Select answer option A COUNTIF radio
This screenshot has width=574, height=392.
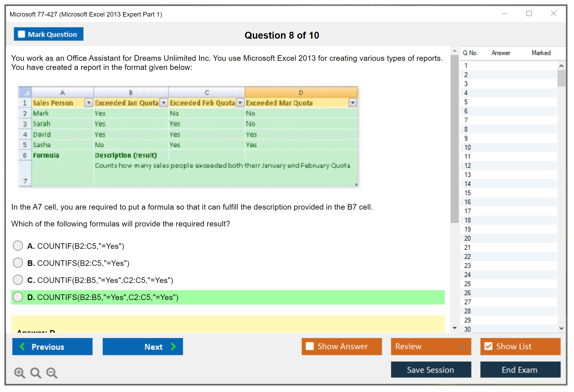[18, 246]
